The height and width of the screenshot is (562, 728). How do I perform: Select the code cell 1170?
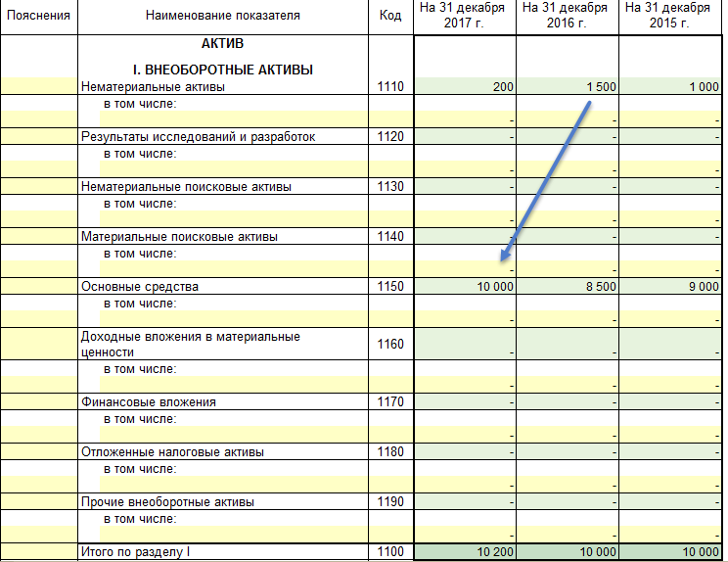point(389,401)
